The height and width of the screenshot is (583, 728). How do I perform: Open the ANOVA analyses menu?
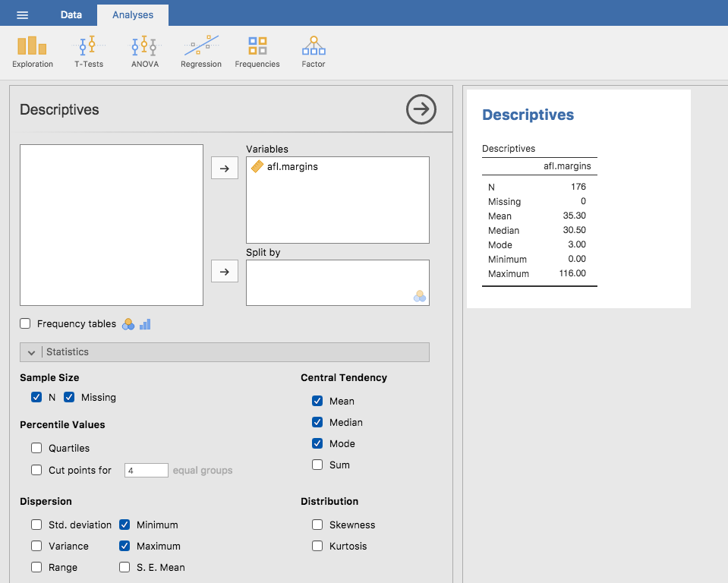click(x=145, y=52)
